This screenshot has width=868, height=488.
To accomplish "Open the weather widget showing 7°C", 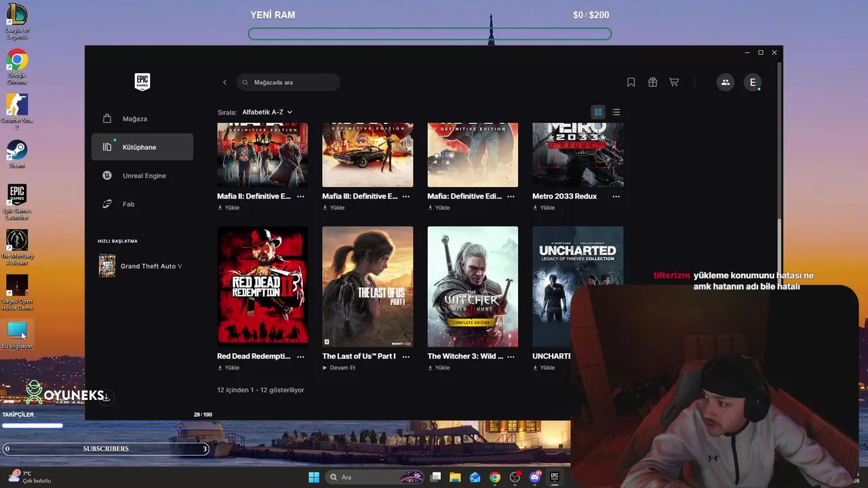I will pos(29,476).
